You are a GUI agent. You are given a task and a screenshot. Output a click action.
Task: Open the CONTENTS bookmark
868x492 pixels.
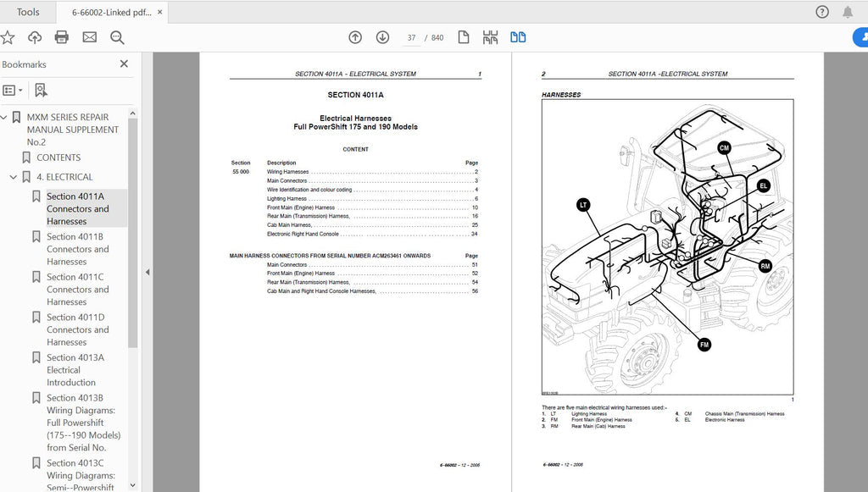click(58, 158)
